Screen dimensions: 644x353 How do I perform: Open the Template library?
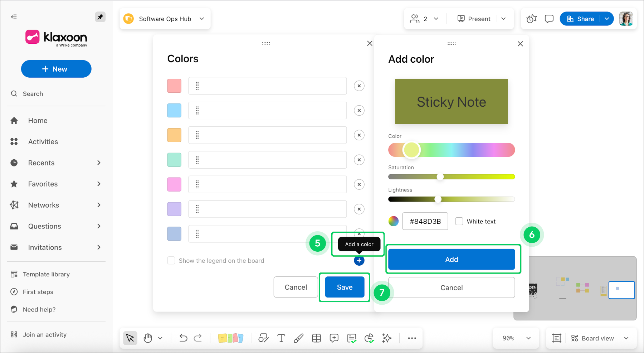[46, 274]
